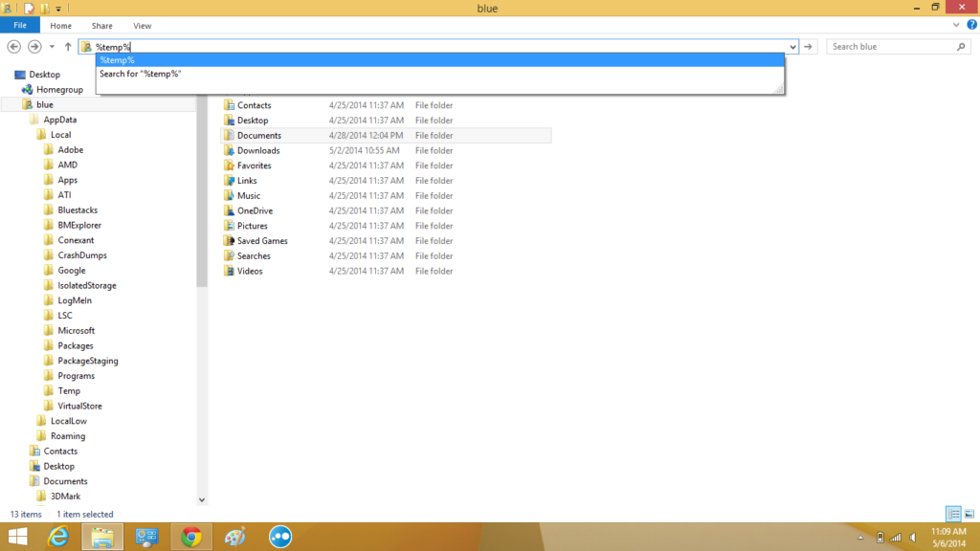
Task: Click the Links folder icon
Action: (230, 181)
